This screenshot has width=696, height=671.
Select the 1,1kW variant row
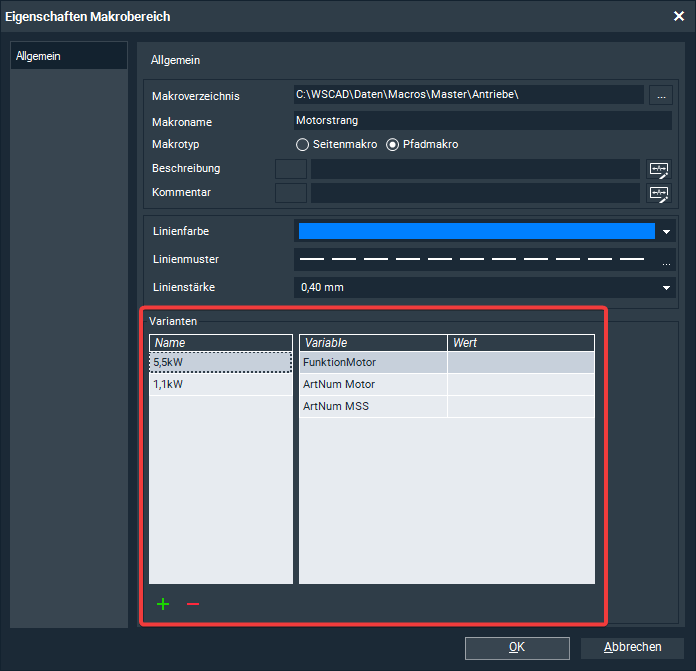pyautogui.click(x=220, y=384)
